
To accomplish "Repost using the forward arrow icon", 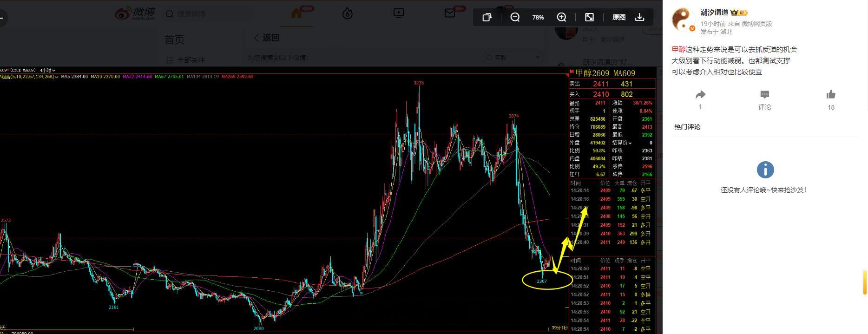I will [700, 95].
